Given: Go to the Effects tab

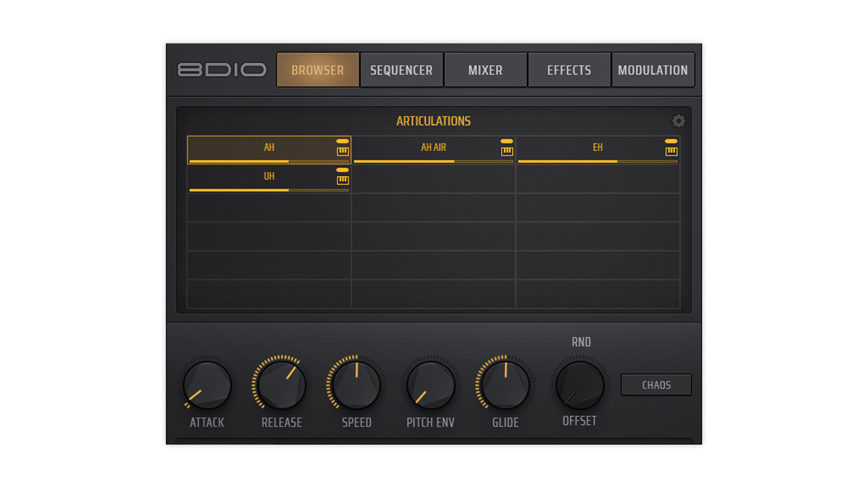Looking at the screenshot, I should (569, 70).
